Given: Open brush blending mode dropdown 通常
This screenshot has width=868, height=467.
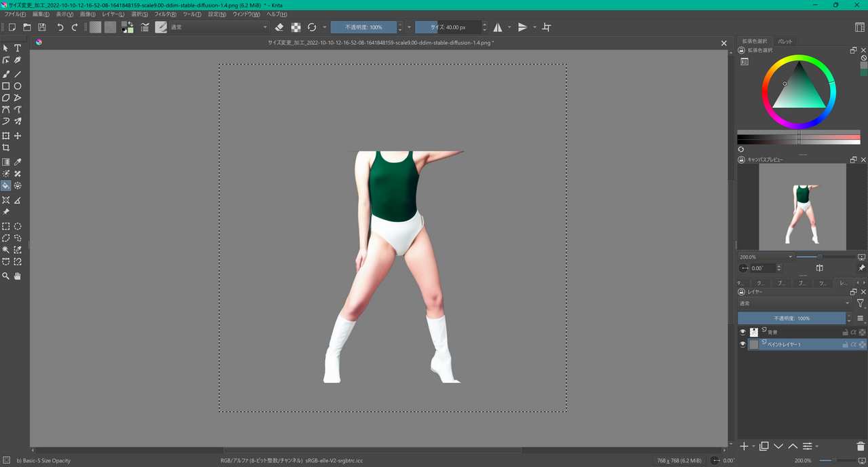Looking at the screenshot, I should pyautogui.click(x=217, y=27).
